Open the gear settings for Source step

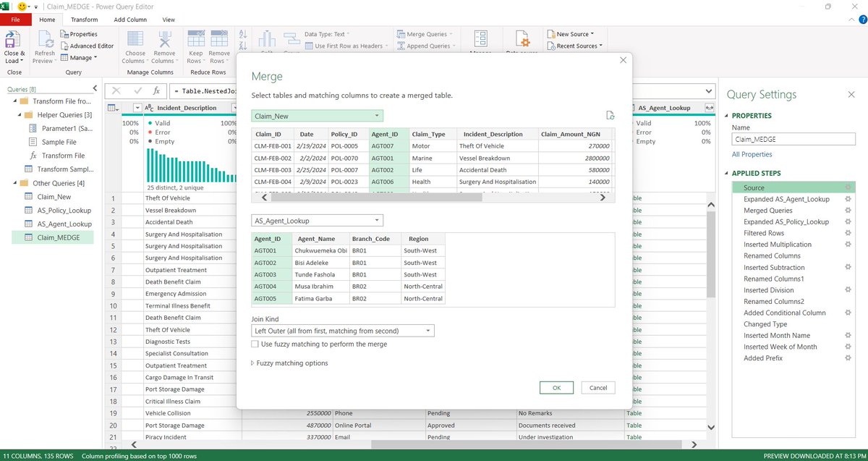coord(848,187)
